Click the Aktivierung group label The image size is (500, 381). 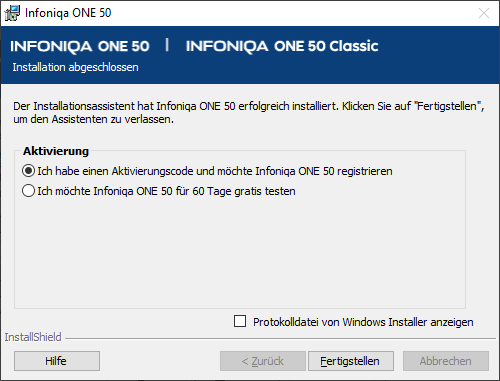point(56,151)
